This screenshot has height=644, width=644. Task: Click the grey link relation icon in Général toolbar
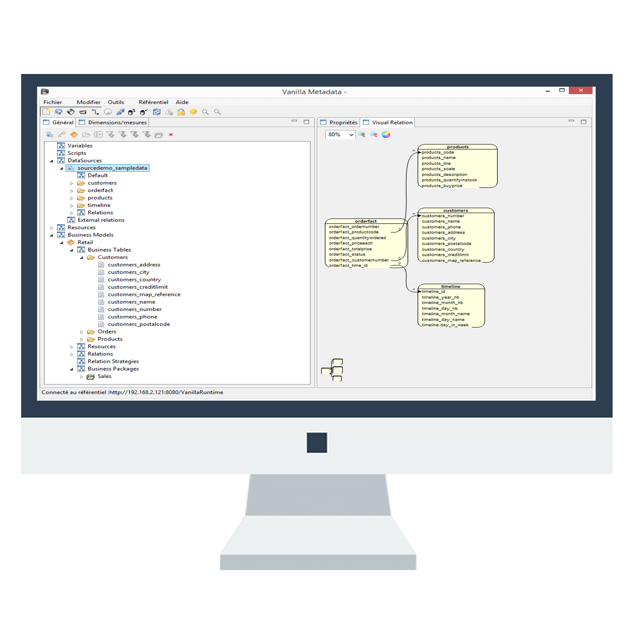coord(62,135)
